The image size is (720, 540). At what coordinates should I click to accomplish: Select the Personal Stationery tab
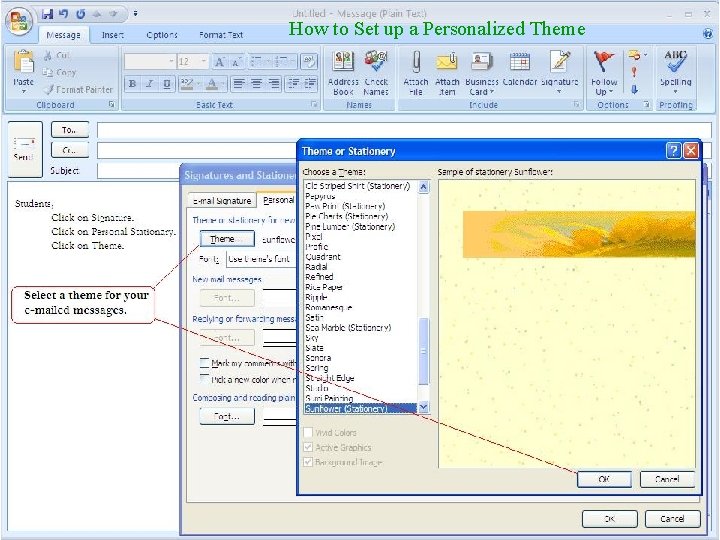277,200
